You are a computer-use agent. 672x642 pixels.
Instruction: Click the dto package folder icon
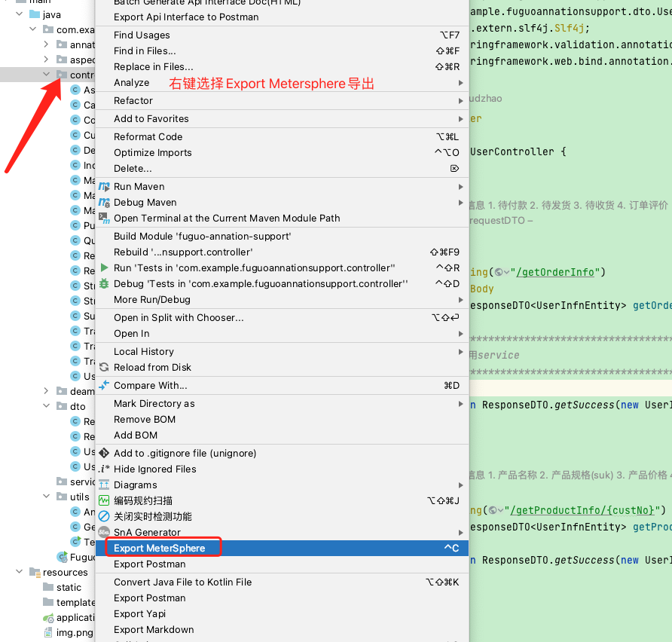tap(62, 406)
